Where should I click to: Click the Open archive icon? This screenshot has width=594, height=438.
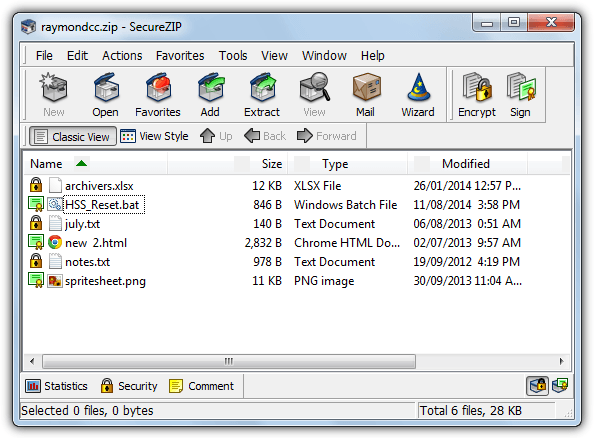pos(106,88)
